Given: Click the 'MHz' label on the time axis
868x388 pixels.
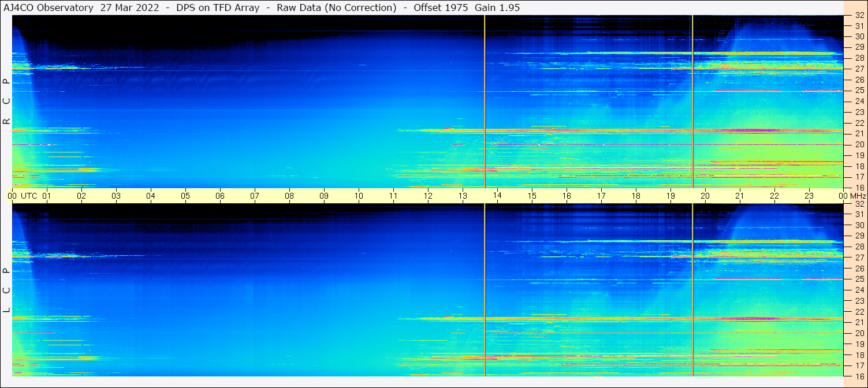Looking at the screenshot, I should click(x=857, y=196).
